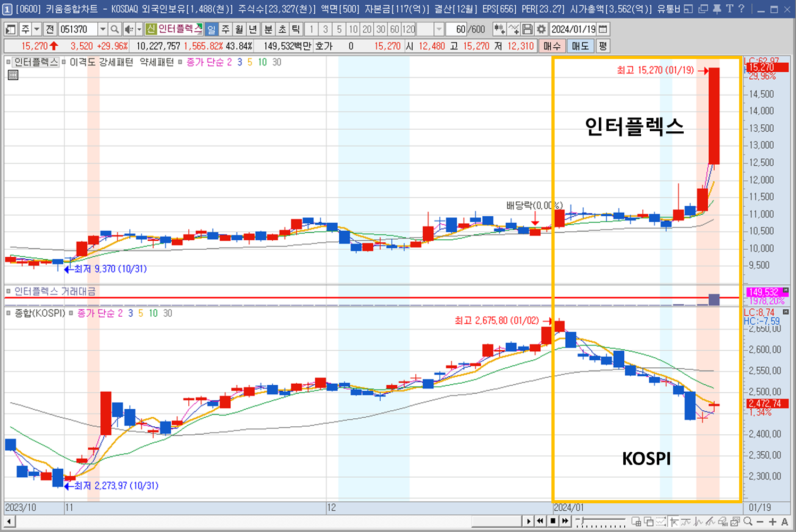The width and height of the screenshot is (796, 532).
Task: Click the 인터플렉스 label button in chart
Action: coord(36,62)
